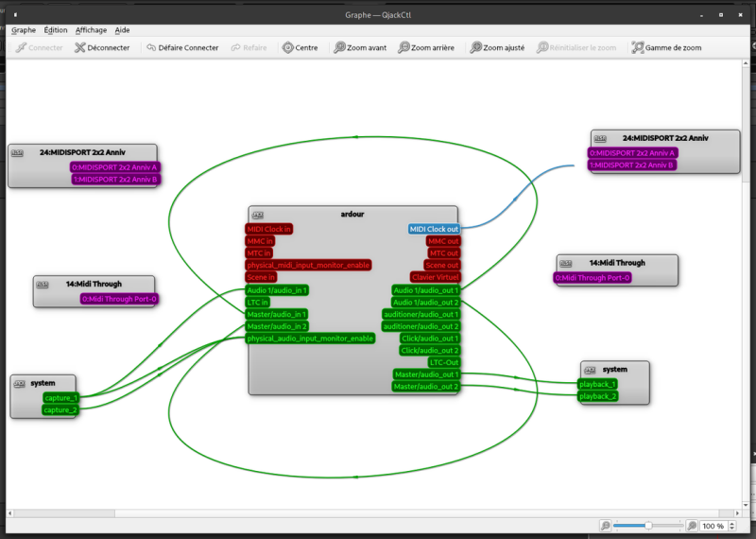
Task: Select physical_midi_input_monitor_enable port
Action: (309, 266)
